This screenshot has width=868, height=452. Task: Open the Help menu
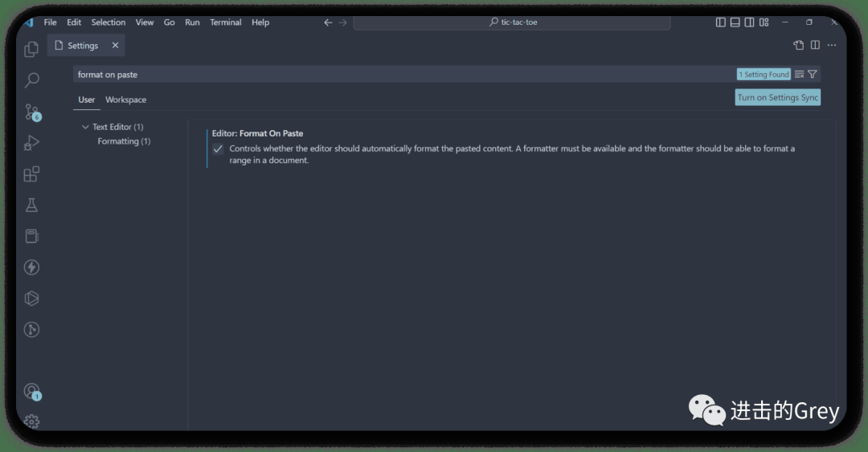(x=260, y=22)
